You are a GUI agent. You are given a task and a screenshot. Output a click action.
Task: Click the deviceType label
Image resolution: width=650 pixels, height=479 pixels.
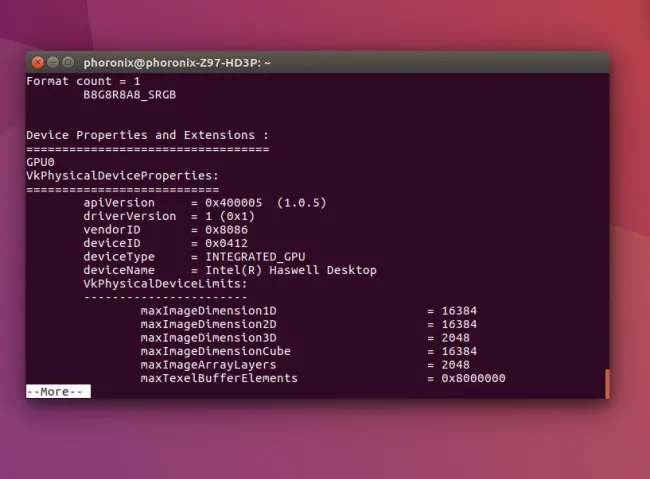119,257
